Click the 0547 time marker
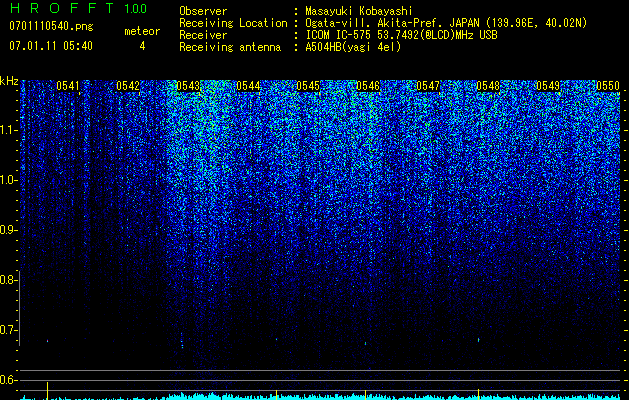This screenshot has width=629, height=400. (428, 86)
